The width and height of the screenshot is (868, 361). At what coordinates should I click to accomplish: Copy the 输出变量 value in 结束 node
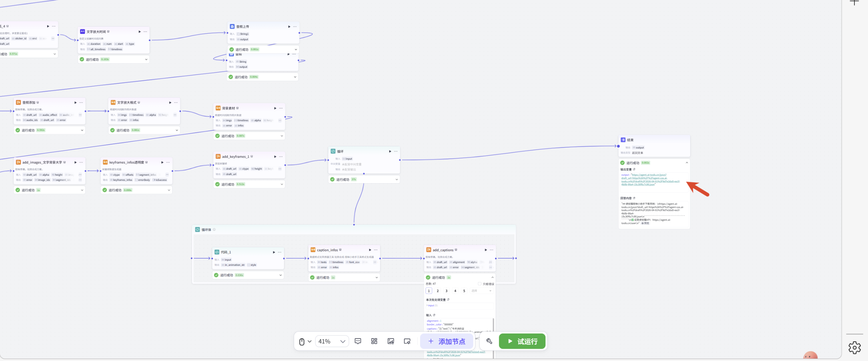pos(634,169)
